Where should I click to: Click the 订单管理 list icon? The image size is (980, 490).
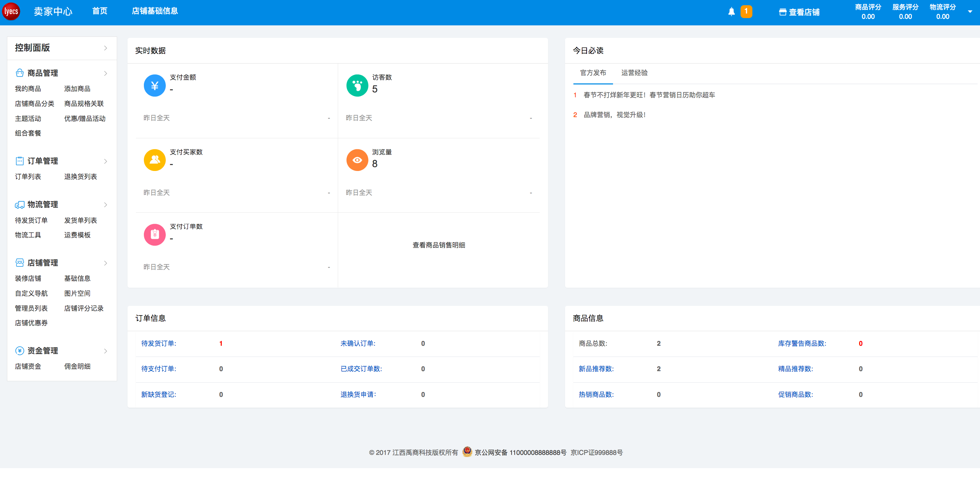[x=19, y=161]
